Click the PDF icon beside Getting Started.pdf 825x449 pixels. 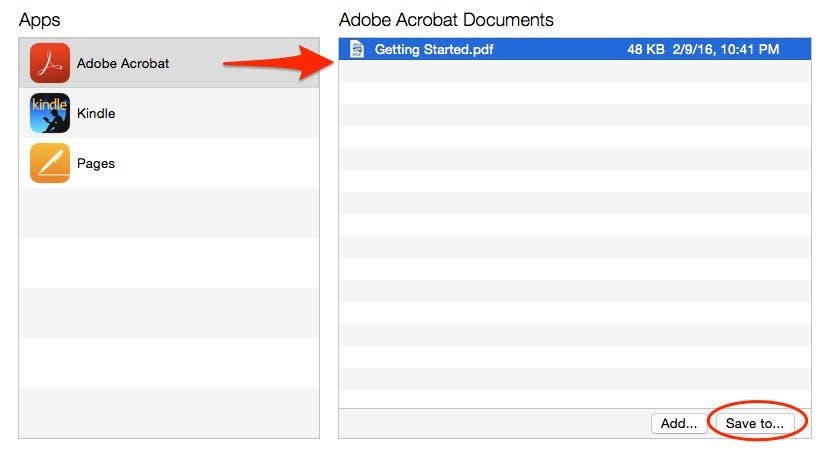[x=357, y=49]
